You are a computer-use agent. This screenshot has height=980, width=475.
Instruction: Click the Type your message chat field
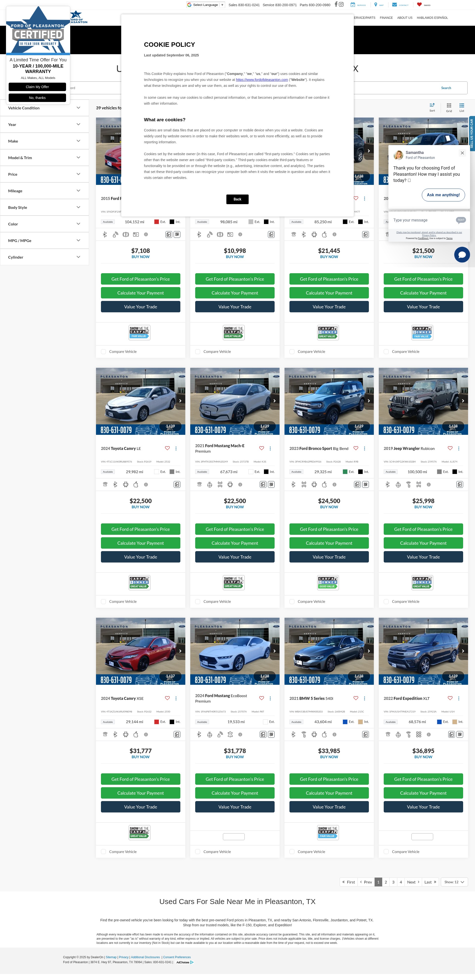coord(423,220)
